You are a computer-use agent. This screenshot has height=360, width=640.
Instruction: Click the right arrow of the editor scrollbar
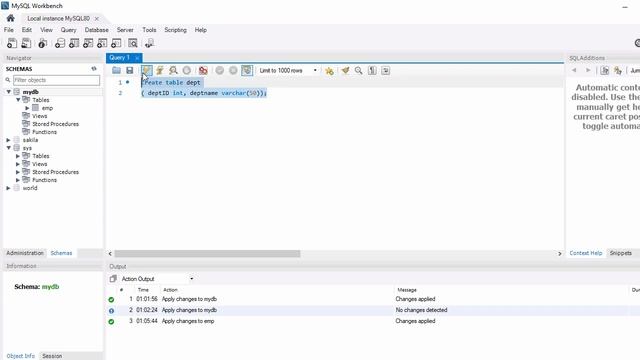(x=560, y=254)
